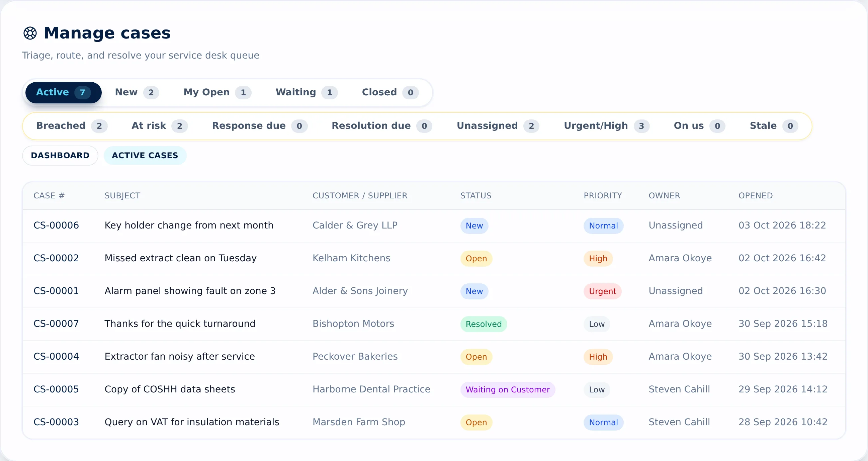Apply the Urgent/High filter
This screenshot has height=461, width=868.
point(607,126)
